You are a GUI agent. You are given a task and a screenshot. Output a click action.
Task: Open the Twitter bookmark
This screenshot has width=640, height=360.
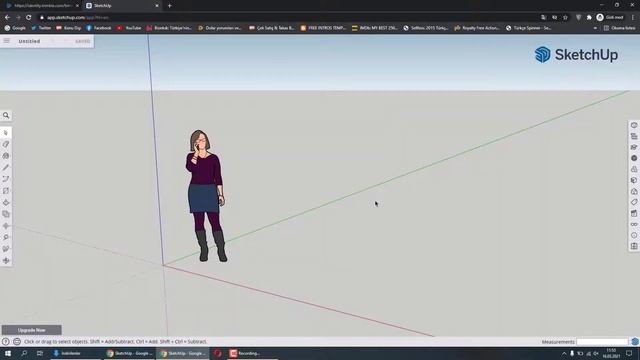pyautogui.click(x=41, y=28)
